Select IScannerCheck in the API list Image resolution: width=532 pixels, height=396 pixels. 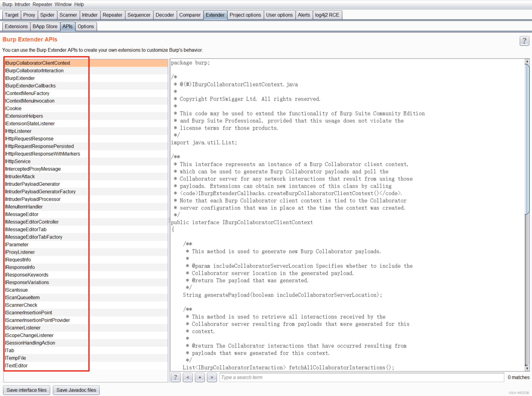[x=86, y=305]
